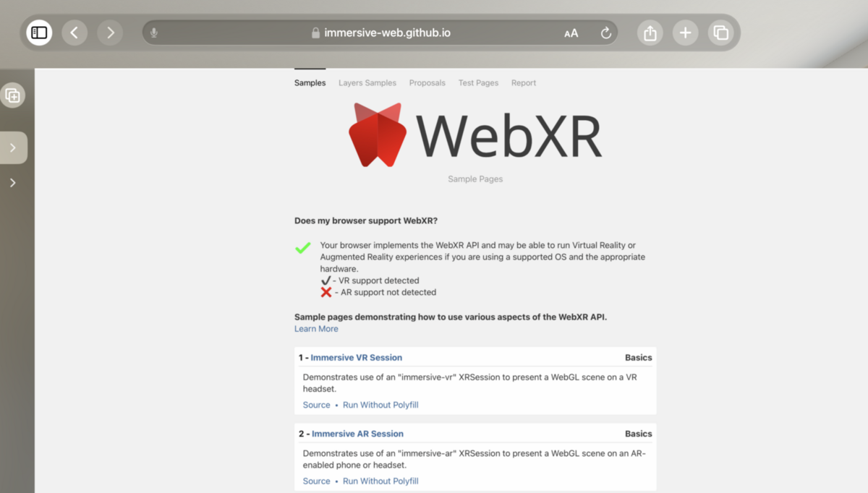Click the green WebXR support checkmark

[x=303, y=248]
